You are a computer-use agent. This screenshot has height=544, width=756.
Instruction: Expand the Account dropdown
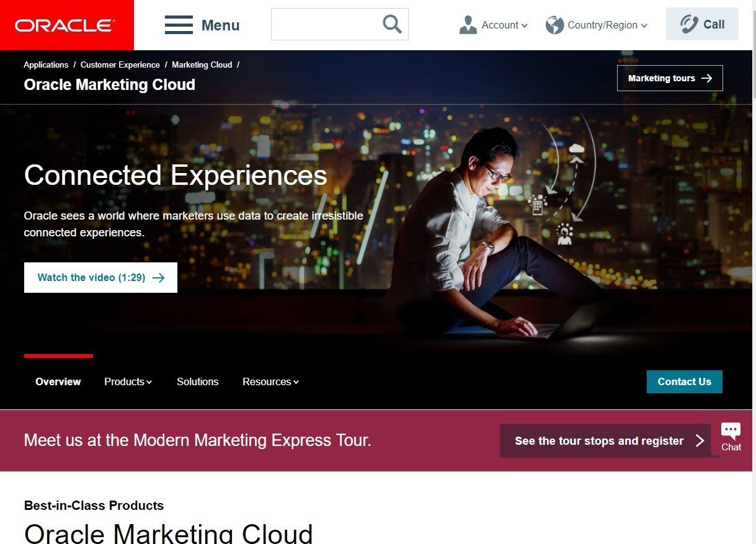(x=504, y=25)
